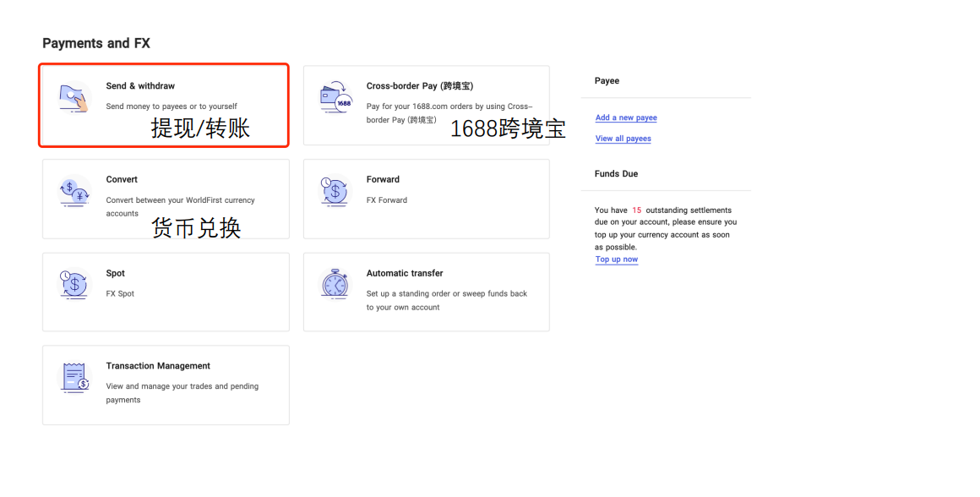The width and height of the screenshot is (980, 497).
Task: Click the Convert currency exchange icon
Action: tap(74, 192)
